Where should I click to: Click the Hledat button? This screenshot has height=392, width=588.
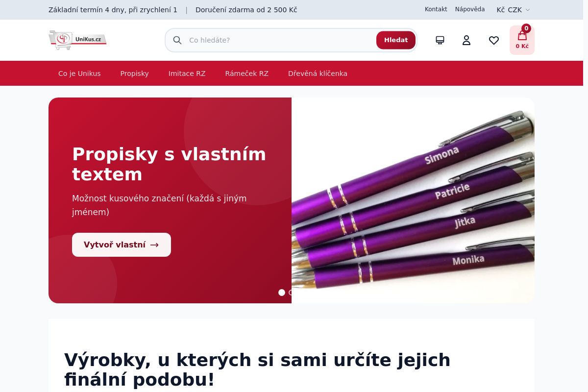tap(396, 40)
